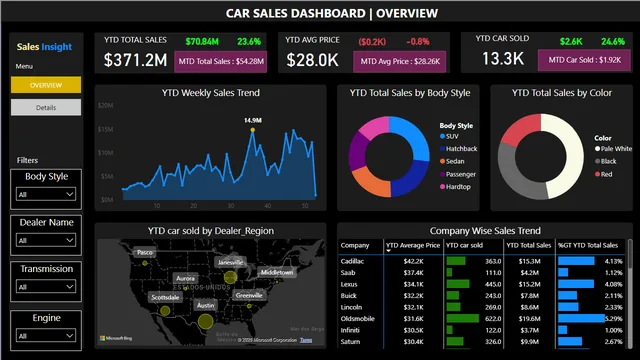640x360 pixels.
Task: Click the Scottsdale map label
Action: coord(165,297)
